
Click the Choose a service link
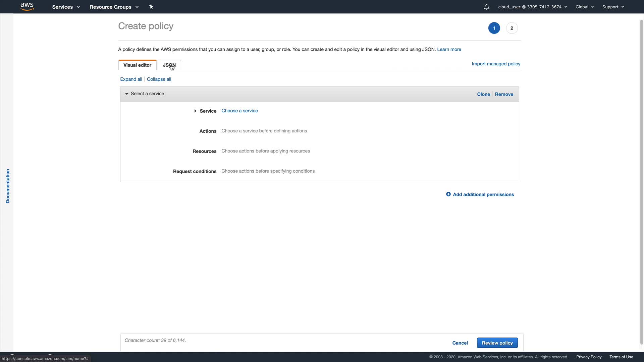coord(239,111)
